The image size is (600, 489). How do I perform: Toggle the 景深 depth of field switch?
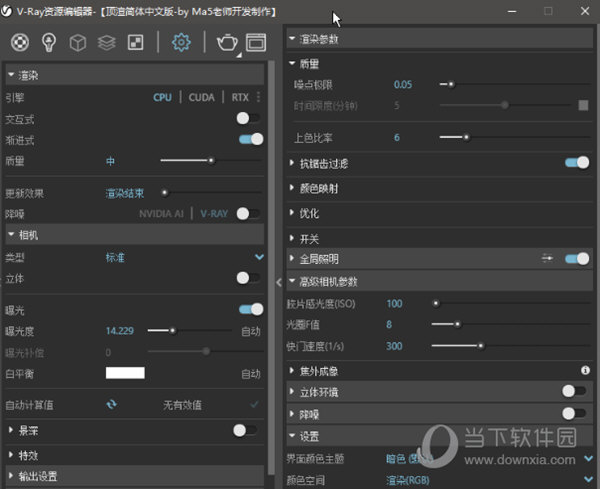[246, 430]
